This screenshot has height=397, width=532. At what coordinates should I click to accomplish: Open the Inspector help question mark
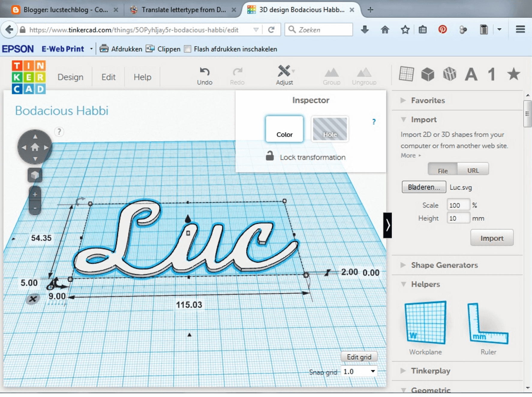pyautogui.click(x=374, y=122)
